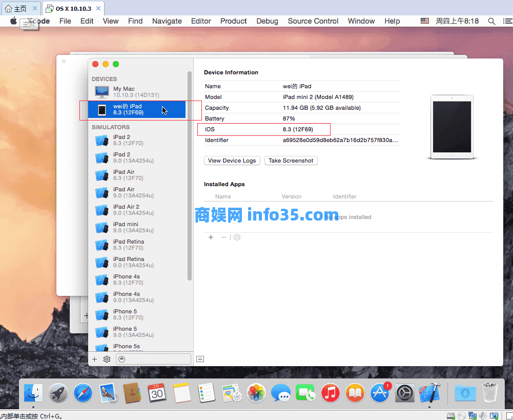Click the VM sound card status icon
Screen dimensions: 513x420
tap(483, 416)
